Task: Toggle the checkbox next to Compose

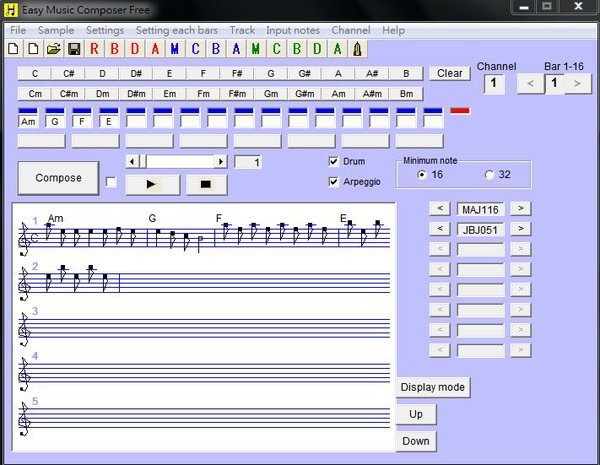Action: coord(111,182)
